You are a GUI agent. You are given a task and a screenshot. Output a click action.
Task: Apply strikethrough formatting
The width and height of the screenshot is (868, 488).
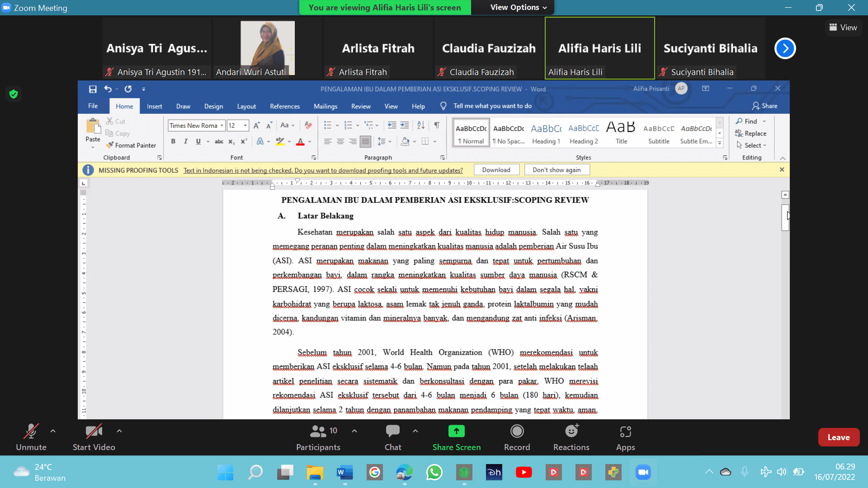pyautogui.click(x=219, y=141)
